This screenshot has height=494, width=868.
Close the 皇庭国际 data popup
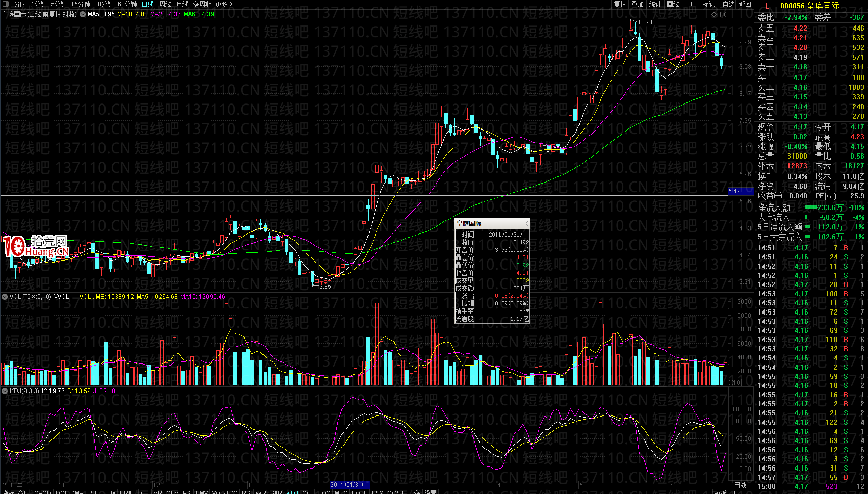525,224
